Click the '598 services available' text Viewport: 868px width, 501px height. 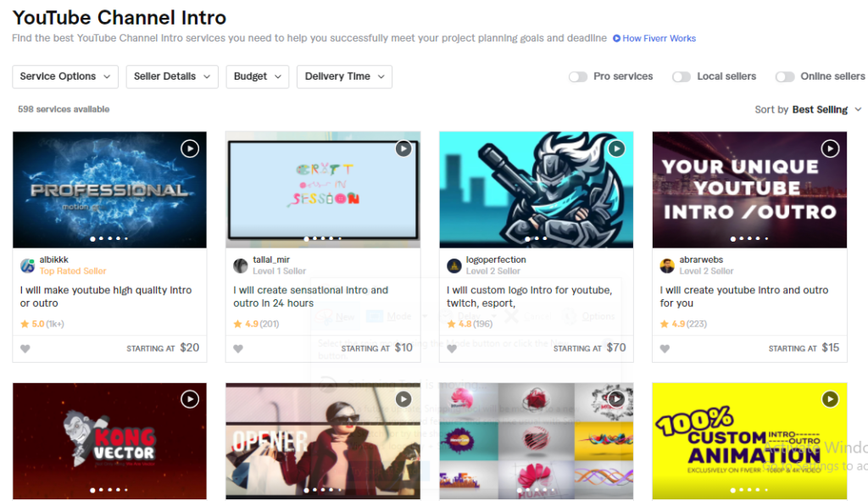tap(64, 109)
